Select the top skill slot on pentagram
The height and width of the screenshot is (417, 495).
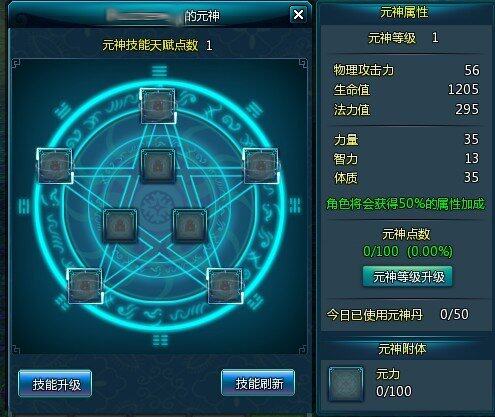158,106
